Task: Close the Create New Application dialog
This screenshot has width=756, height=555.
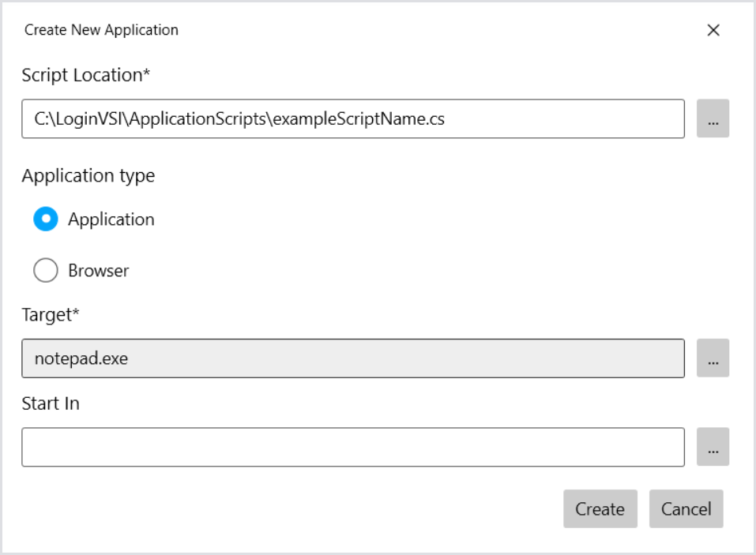Action: (713, 31)
